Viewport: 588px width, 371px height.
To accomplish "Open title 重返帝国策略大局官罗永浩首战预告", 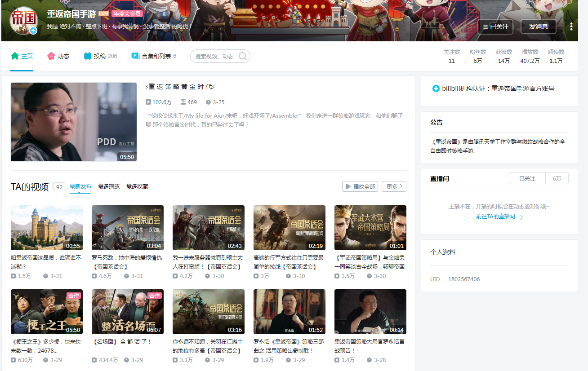I will [370, 346].
